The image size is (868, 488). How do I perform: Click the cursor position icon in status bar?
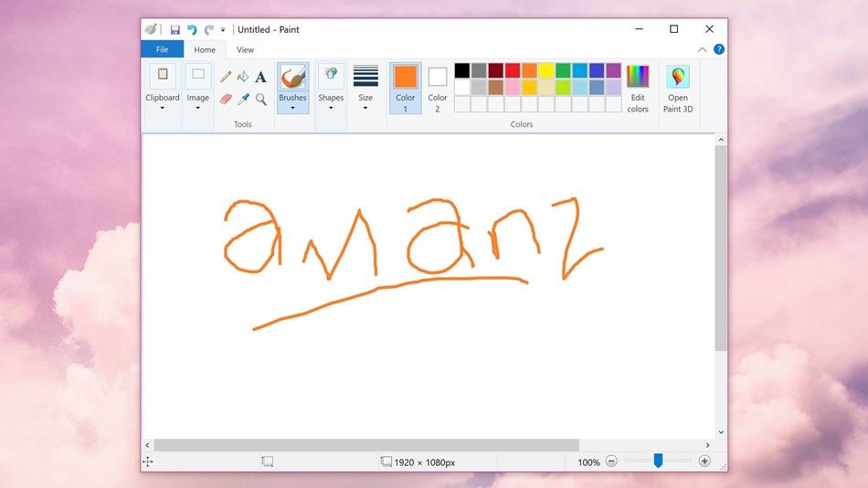click(148, 461)
